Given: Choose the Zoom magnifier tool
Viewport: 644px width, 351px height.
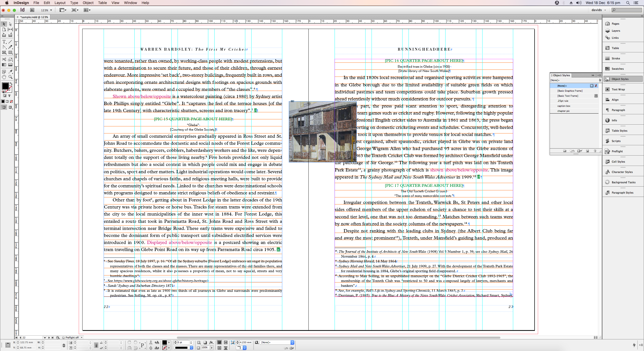Looking at the screenshot, I should [x=10, y=77].
